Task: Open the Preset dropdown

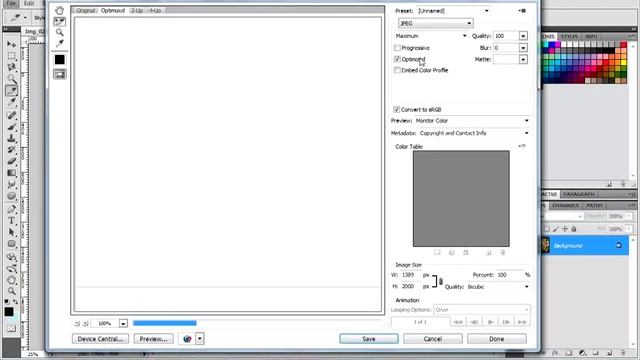Action: pos(453,11)
